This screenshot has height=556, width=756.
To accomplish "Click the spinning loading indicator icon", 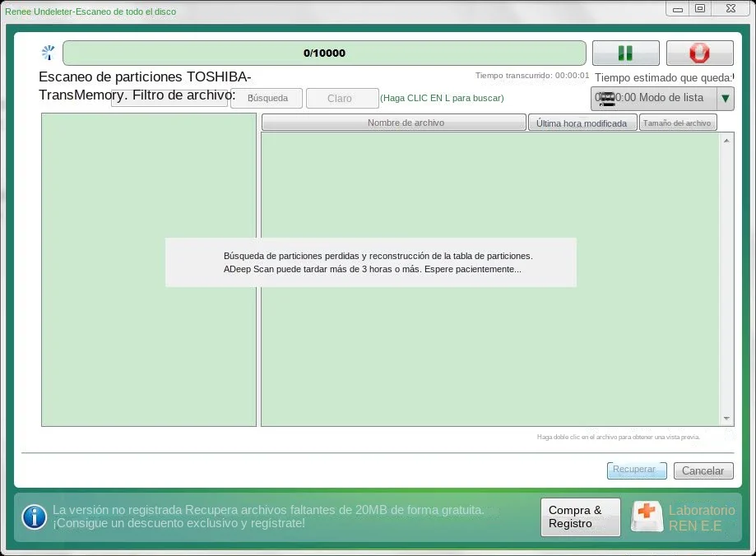I will tap(49, 53).
